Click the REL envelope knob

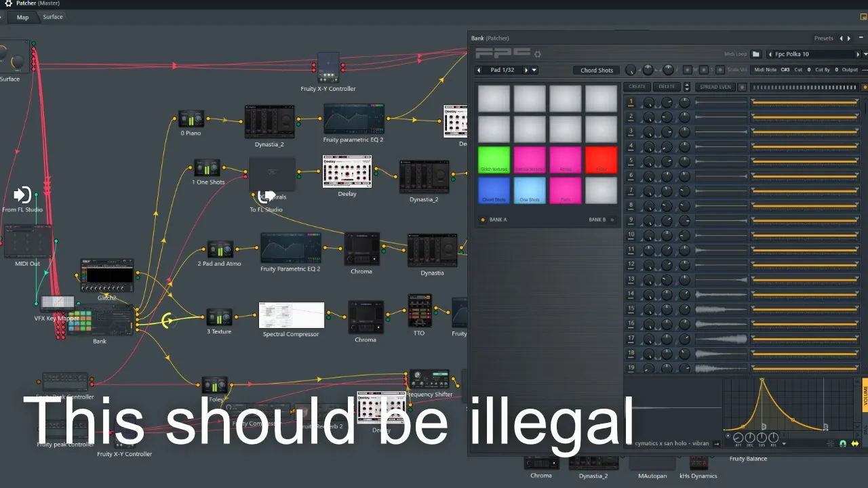coord(774,438)
